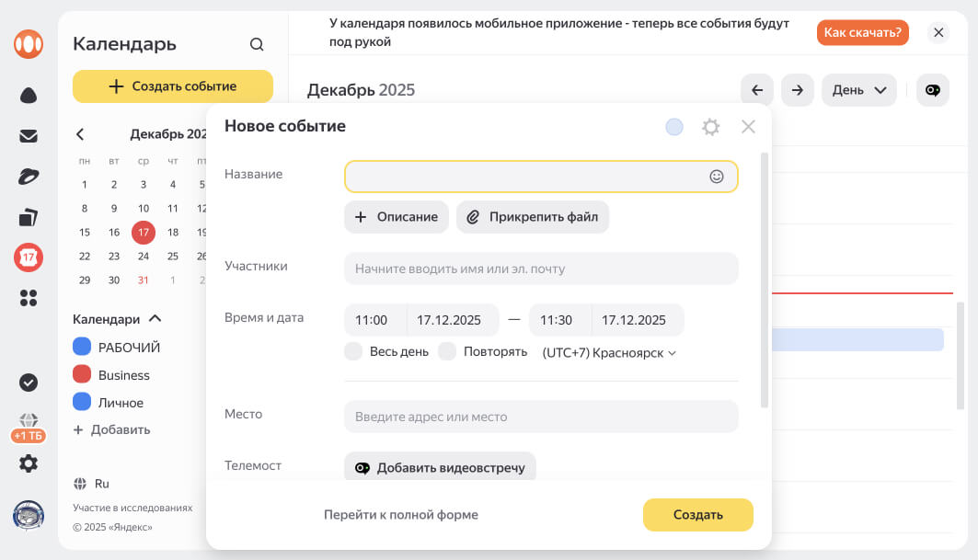Click the Создать событие button

point(172,86)
